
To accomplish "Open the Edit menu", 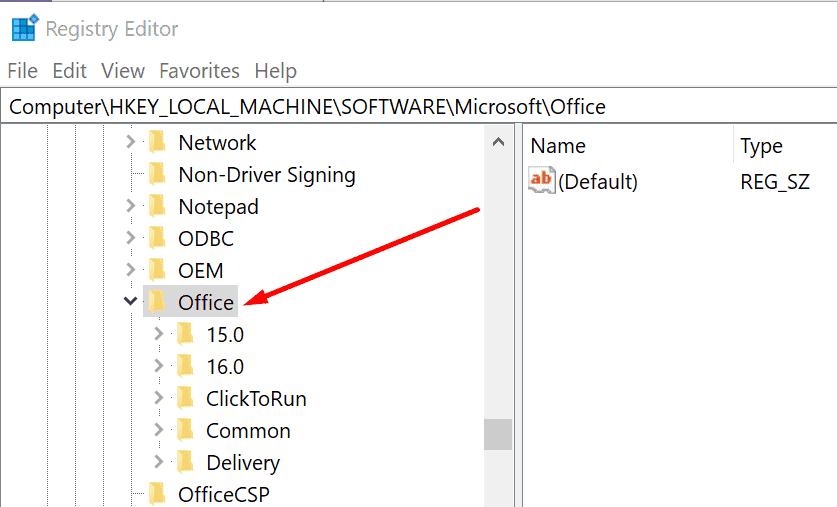I will pos(69,71).
